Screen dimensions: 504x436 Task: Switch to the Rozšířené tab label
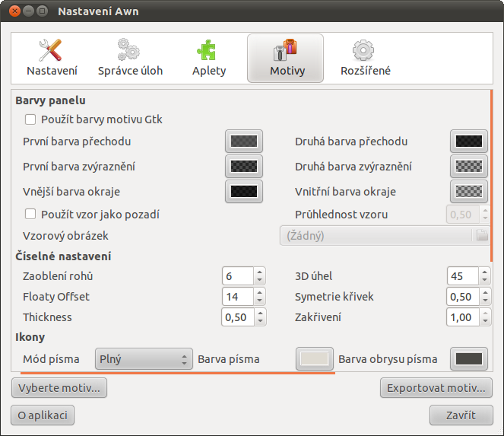coord(366,71)
